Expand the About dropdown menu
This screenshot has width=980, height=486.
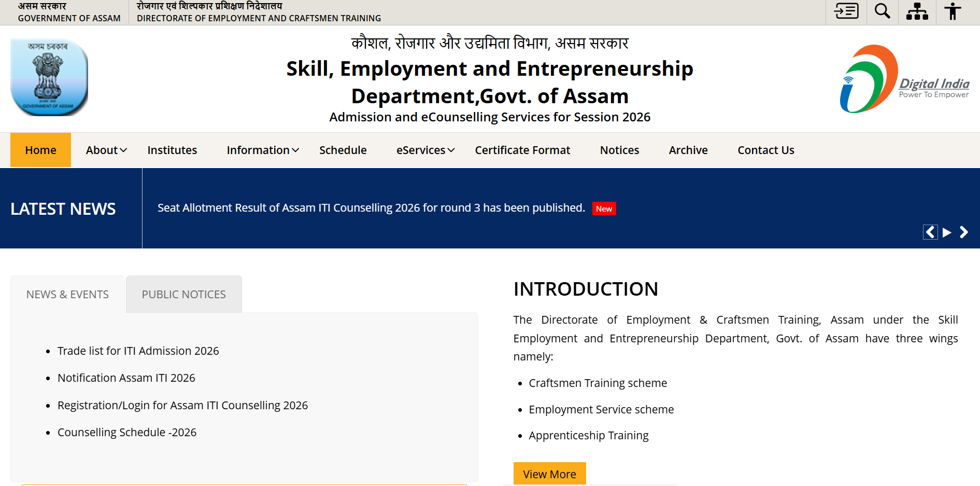tap(106, 150)
